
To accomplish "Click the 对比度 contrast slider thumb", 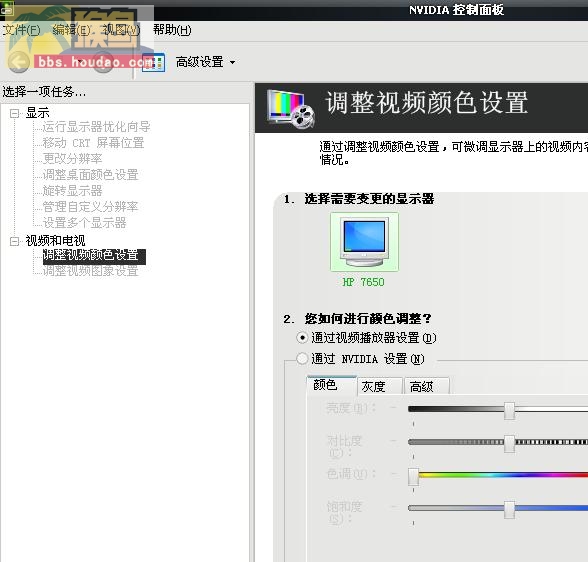I will [x=509, y=443].
